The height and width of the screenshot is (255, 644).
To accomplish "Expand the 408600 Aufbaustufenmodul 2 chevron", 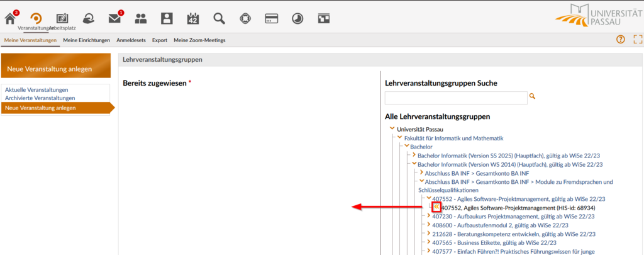I will point(429,224).
